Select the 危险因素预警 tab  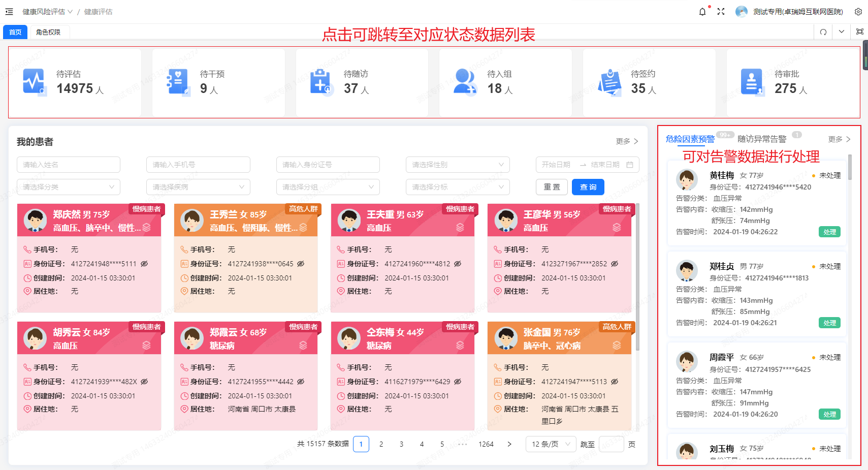[690, 139]
